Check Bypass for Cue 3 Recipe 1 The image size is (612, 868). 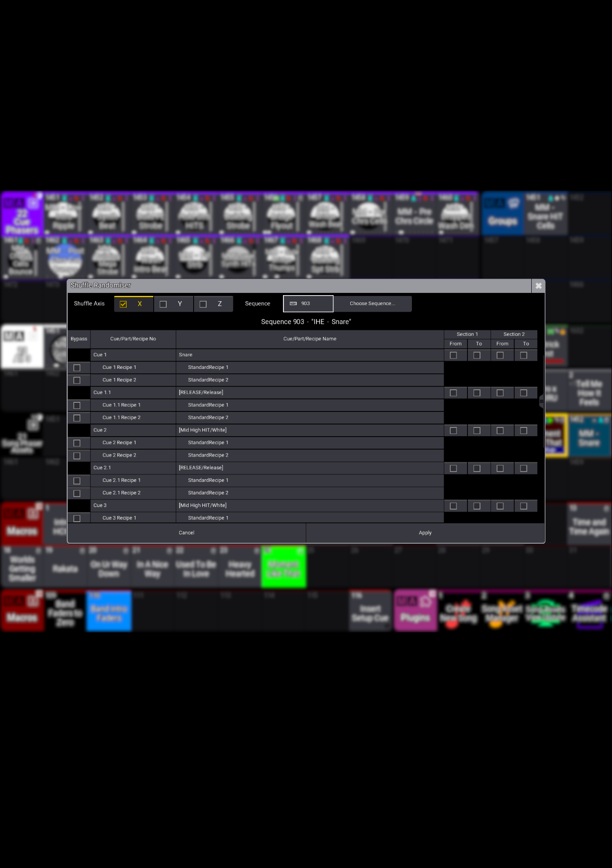[x=77, y=519]
